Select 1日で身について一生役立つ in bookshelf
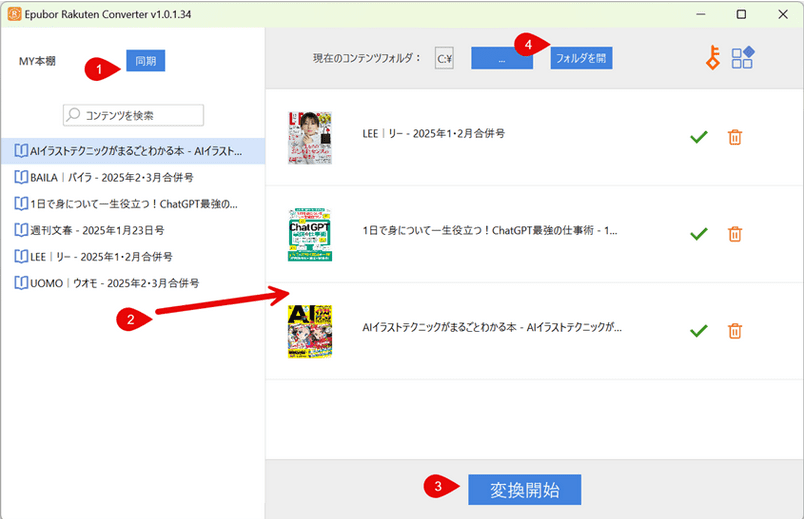Screen dimensions: 804x519 (133, 204)
